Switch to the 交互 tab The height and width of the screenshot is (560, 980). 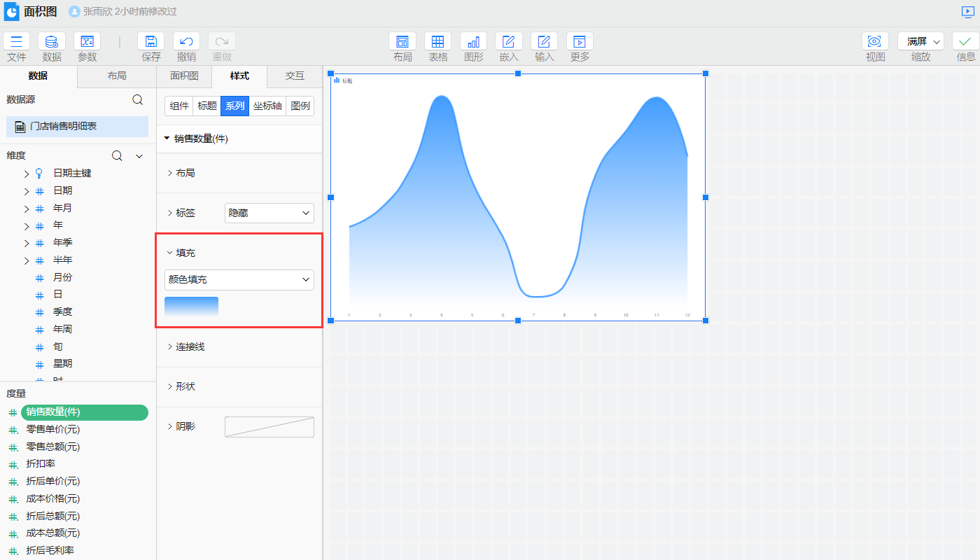click(x=295, y=76)
